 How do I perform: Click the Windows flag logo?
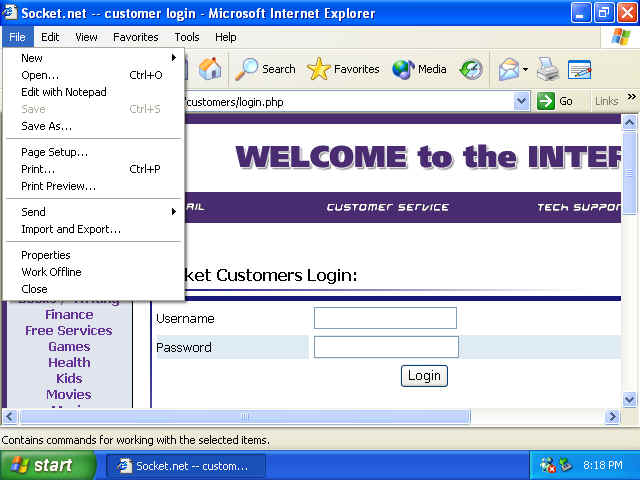click(x=620, y=37)
